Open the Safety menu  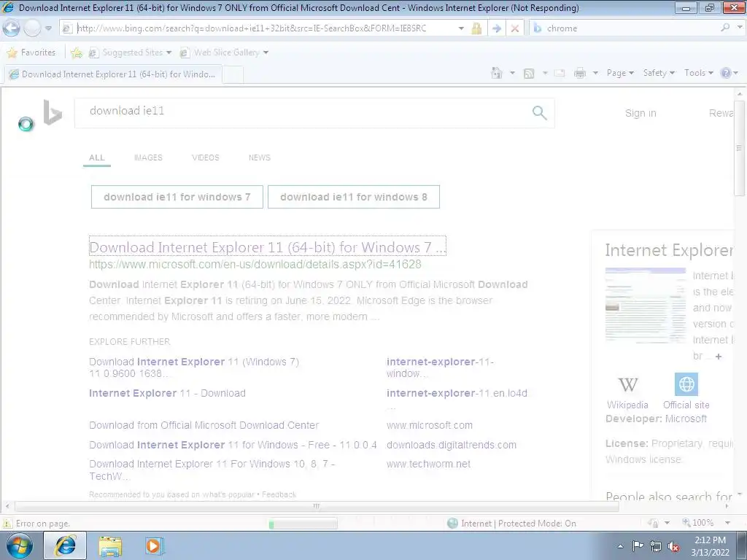659,73
